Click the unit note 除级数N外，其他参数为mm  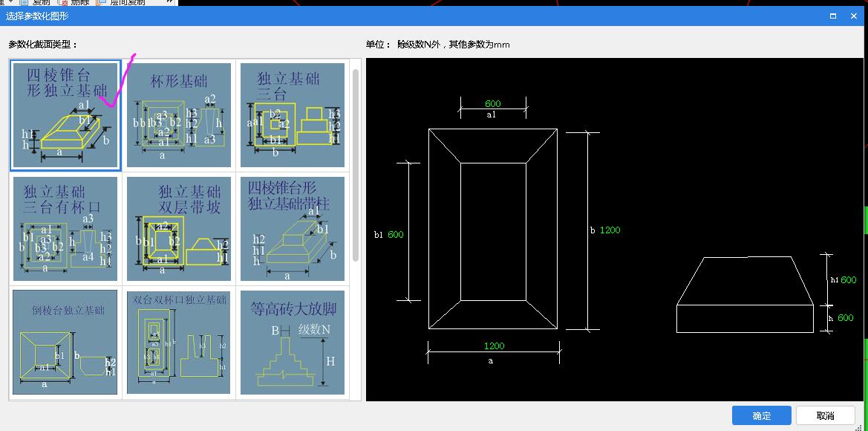[x=454, y=45]
